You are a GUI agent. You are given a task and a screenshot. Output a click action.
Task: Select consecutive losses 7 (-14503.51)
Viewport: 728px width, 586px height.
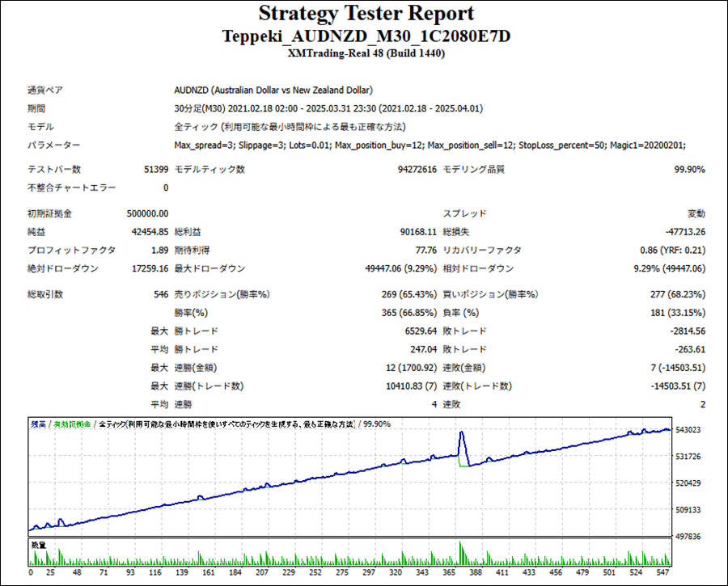click(679, 368)
